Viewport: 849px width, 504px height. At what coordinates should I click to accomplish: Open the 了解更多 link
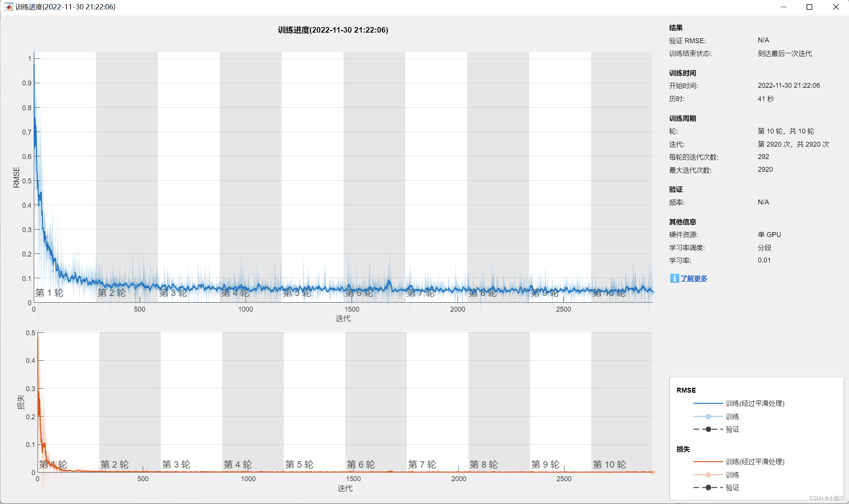[694, 279]
